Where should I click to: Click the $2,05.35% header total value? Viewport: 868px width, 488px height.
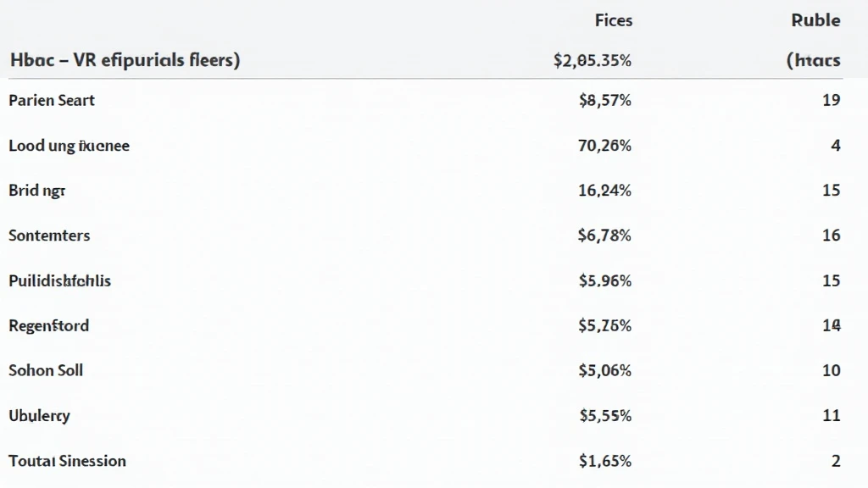click(593, 60)
